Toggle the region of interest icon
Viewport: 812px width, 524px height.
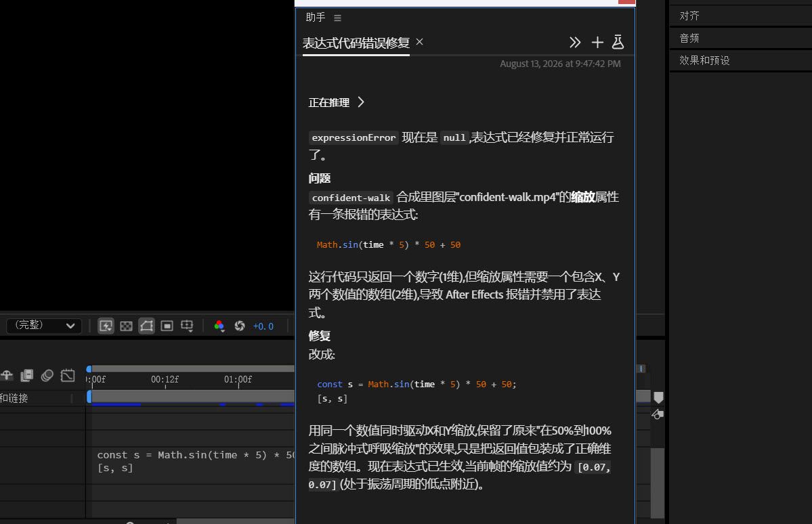167,326
